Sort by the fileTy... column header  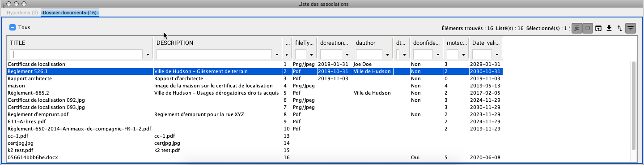[x=304, y=43]
